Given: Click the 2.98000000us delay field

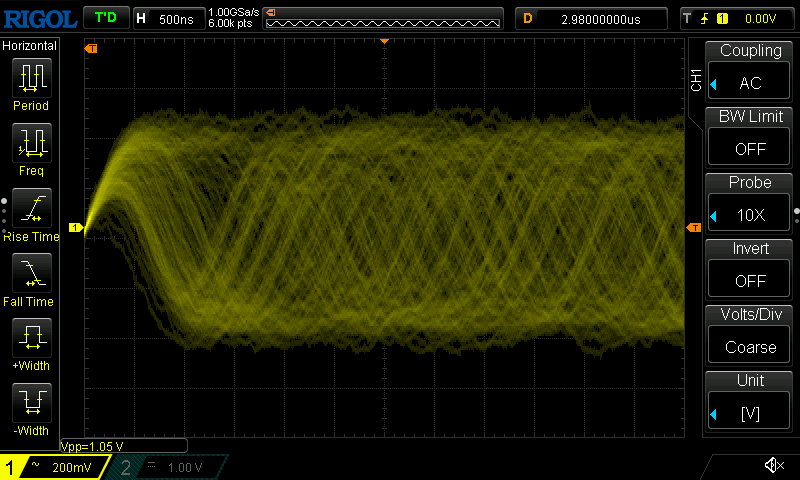Looking at the screenshot, I should coord(592,18).
